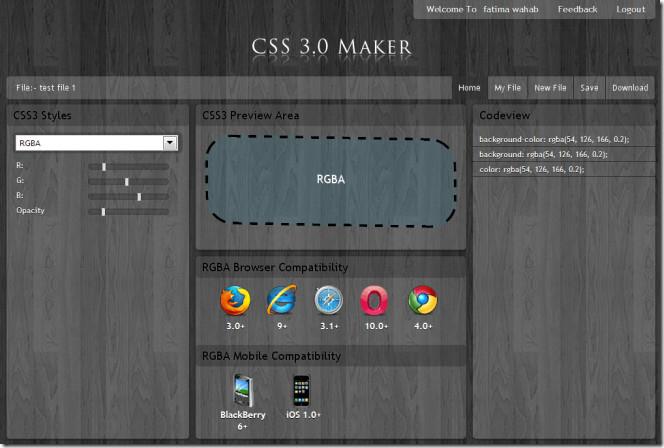Image resolution: width=664 pixels, height=448 pixels.
Task: Log out using the Logout link
Action: point(630,9)
